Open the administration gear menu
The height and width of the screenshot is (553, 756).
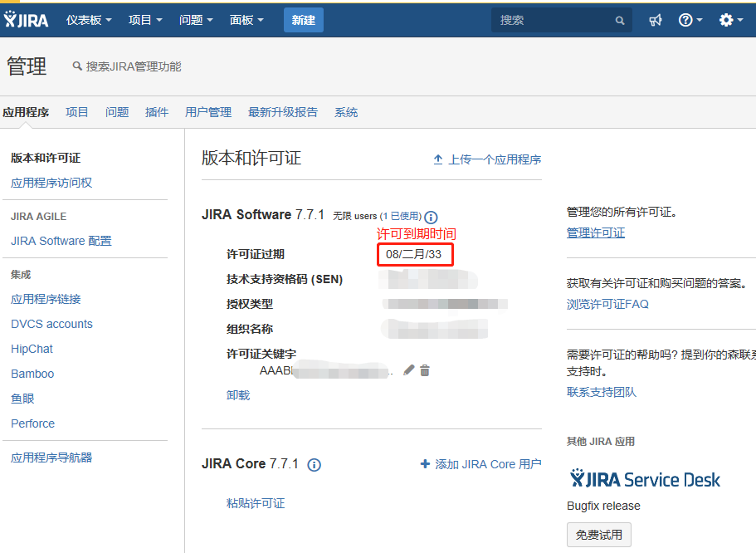(730, 20)
